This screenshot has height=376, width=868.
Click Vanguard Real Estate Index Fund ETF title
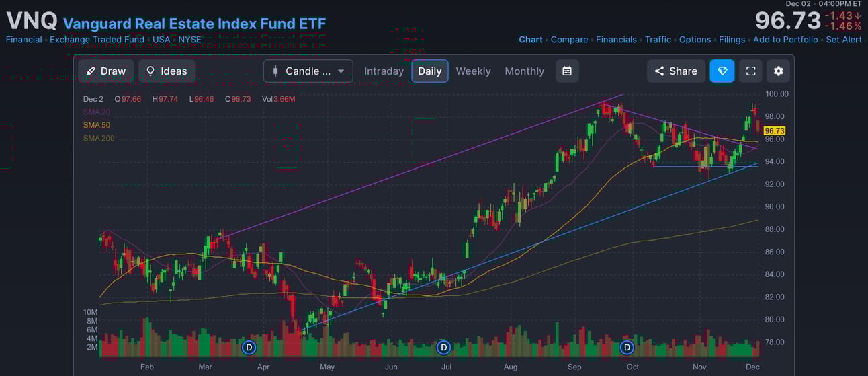[194, 24]
